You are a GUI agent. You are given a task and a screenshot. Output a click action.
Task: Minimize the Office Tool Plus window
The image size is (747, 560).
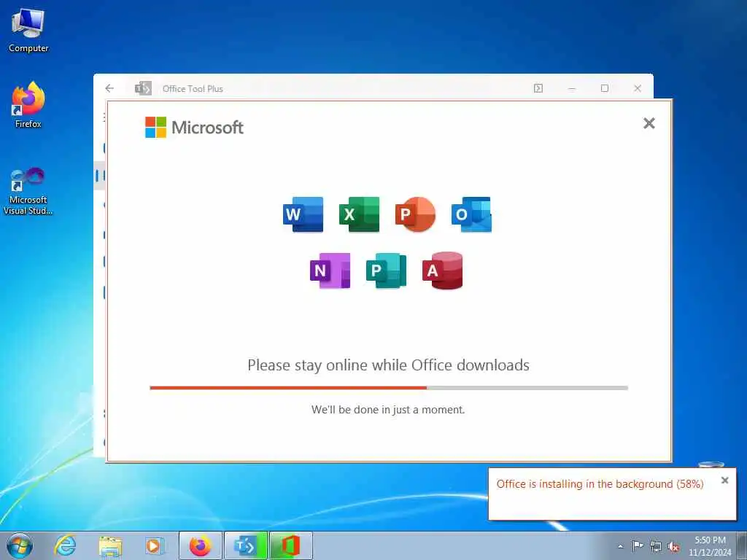coord(572,88)
